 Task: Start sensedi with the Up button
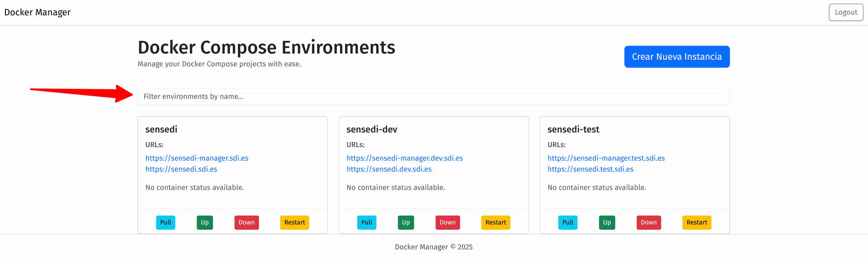tap(204, 222)
